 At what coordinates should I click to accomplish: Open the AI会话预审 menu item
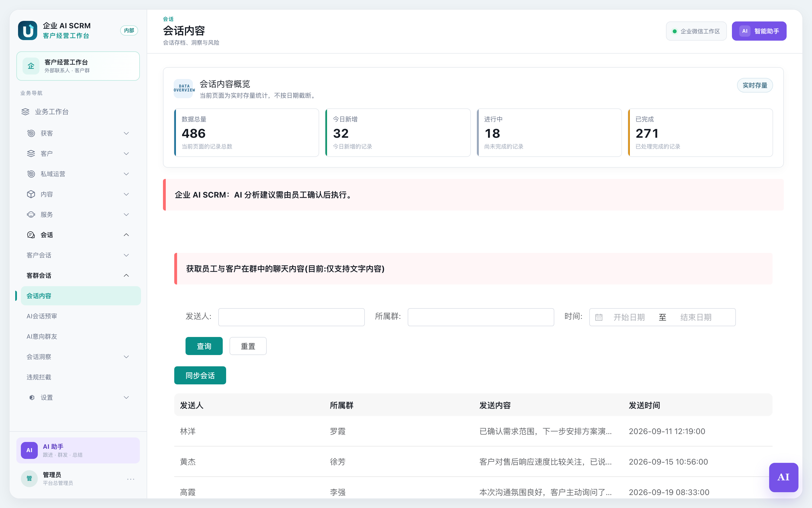click(x=81, y=316)
